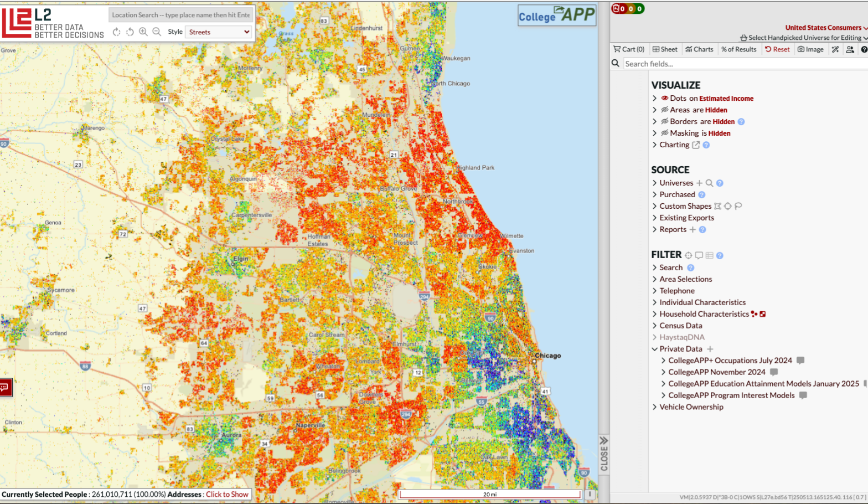Screen dimensions: 868x504
Task: Open the red feedback chat button
Action: click(x=4, y=387)
